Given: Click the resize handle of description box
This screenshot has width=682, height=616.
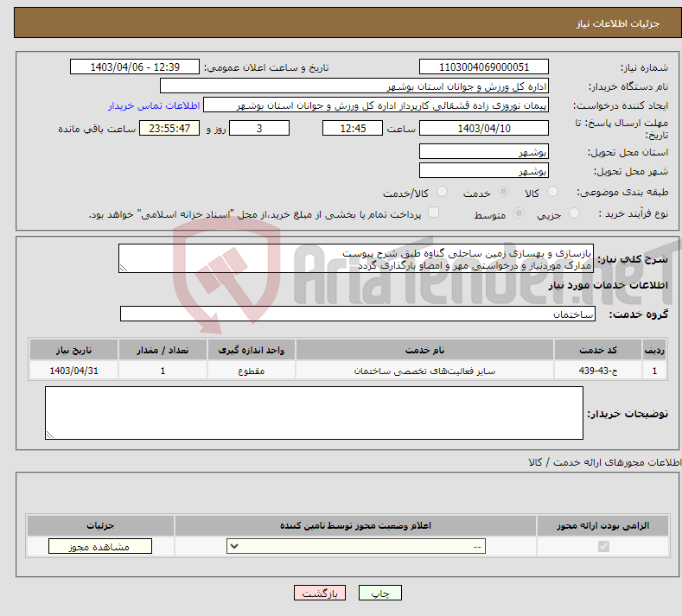Looking at the screenshot, I should (123, 269).
